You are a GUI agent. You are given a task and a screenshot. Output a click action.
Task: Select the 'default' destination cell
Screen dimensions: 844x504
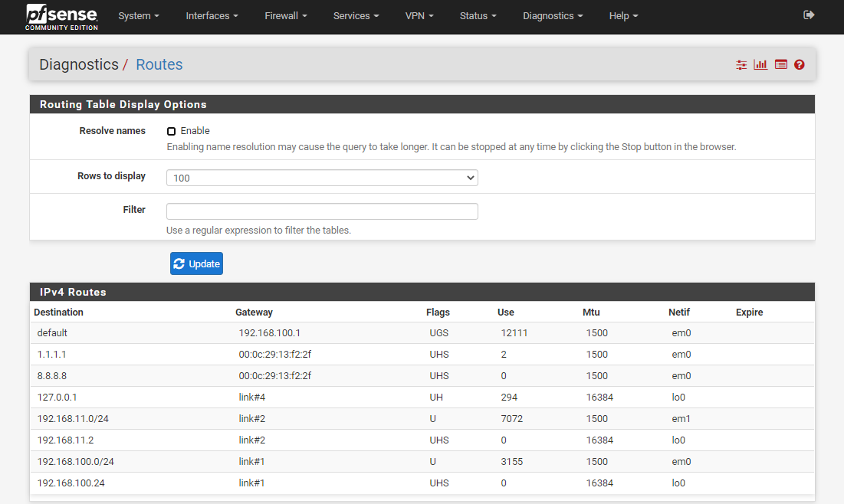[52, 333]
